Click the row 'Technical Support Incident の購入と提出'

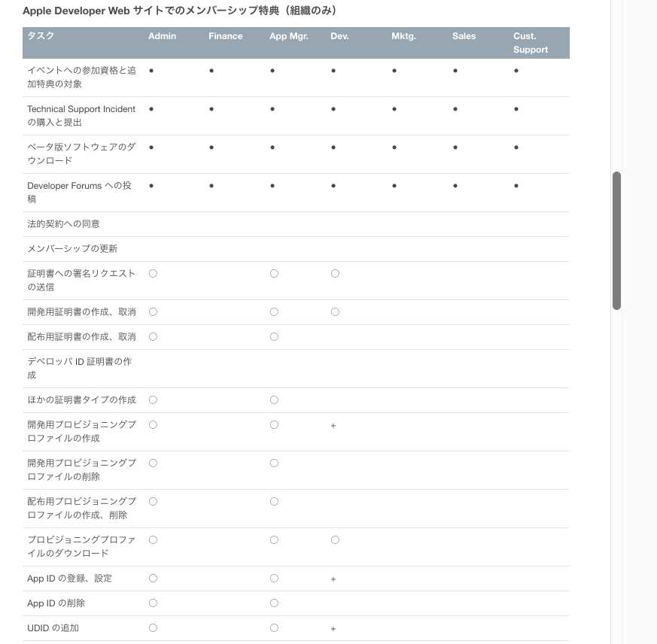click(296, 116)
